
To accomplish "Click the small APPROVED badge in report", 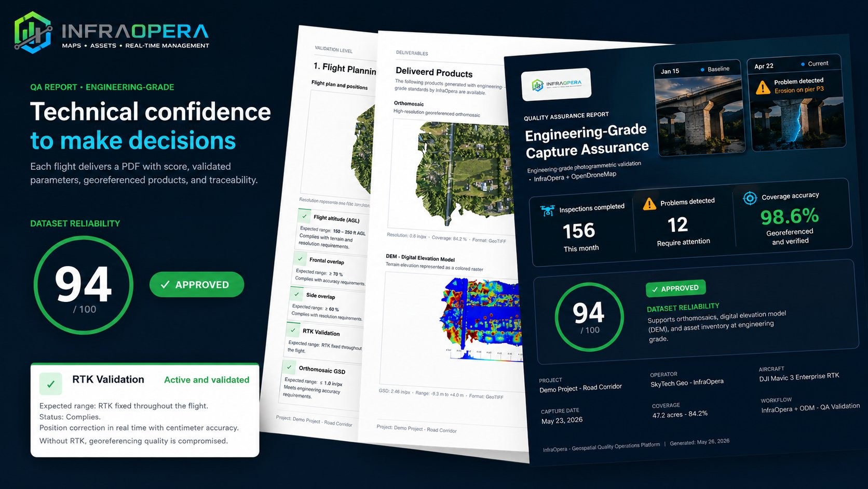I will click(x=675, y=288).
